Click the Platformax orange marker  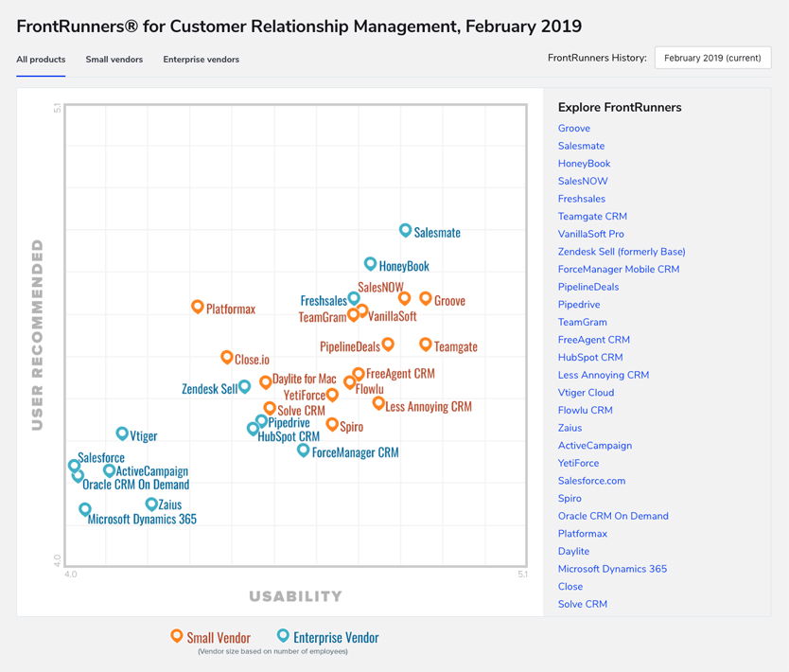(197, 307)
